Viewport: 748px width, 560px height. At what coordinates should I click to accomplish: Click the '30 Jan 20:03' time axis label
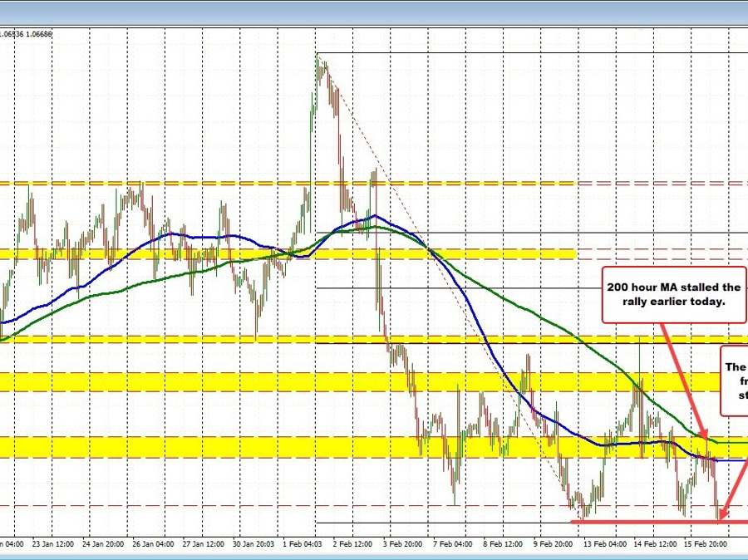click(255, 544)
